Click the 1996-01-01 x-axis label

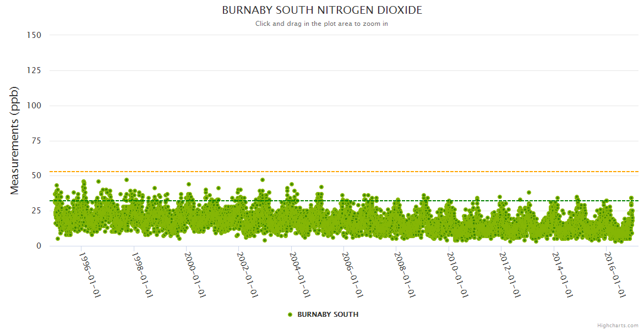click(90, 274)
